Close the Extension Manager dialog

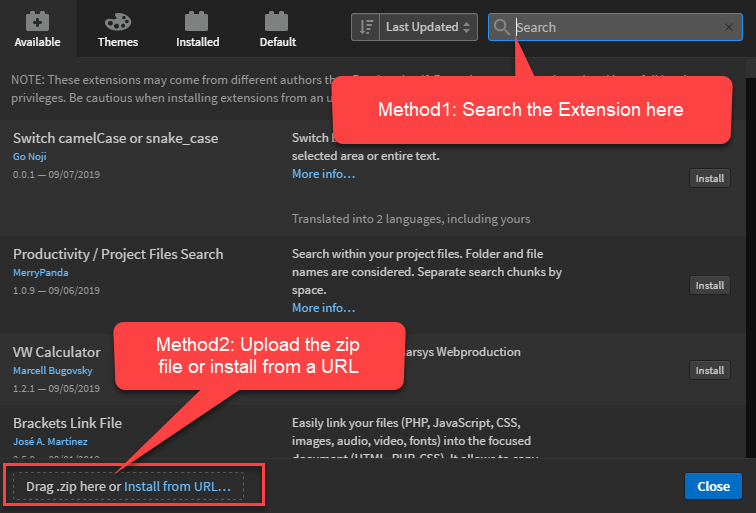[x=713, y=486]
